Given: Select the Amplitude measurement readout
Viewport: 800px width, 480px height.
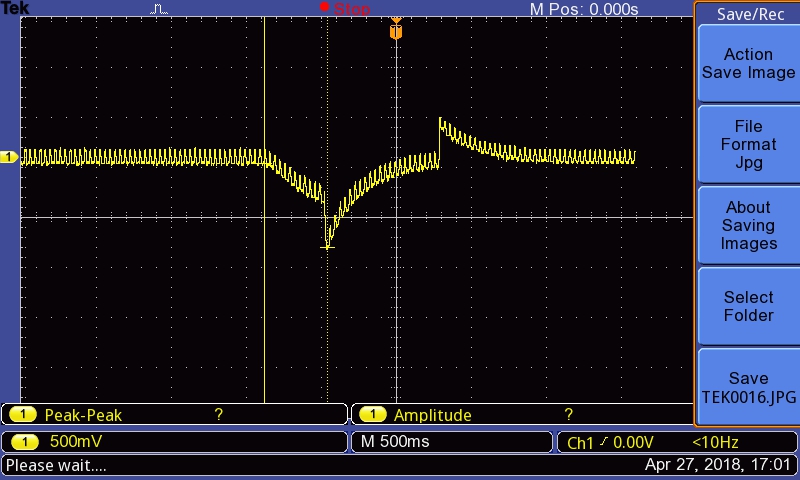Looking at the screenshot, I should click(522, 414).
